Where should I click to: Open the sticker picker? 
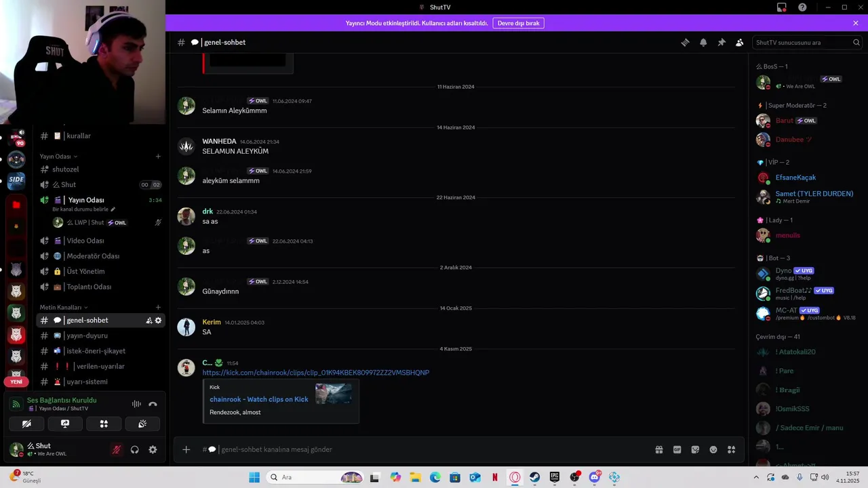(x=695, y=449)
